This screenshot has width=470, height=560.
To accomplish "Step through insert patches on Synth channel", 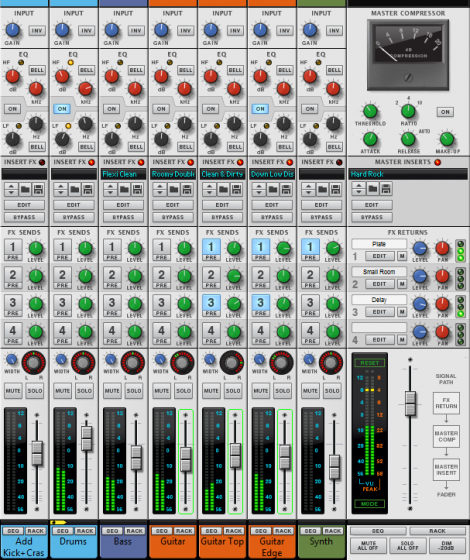I will tap(309, 189).
